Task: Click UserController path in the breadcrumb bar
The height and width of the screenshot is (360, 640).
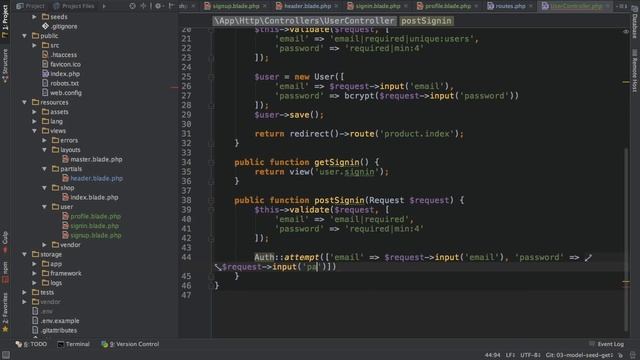Action: pos(304,21)
